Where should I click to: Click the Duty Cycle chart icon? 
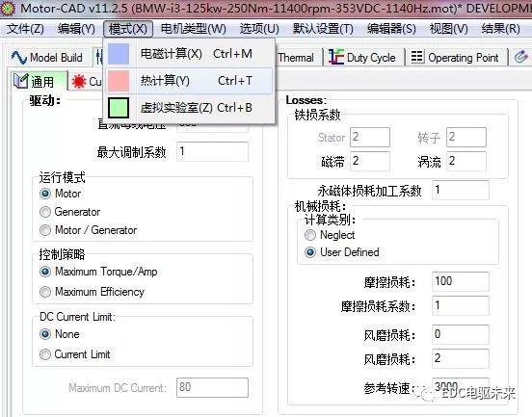pos(336,57)
